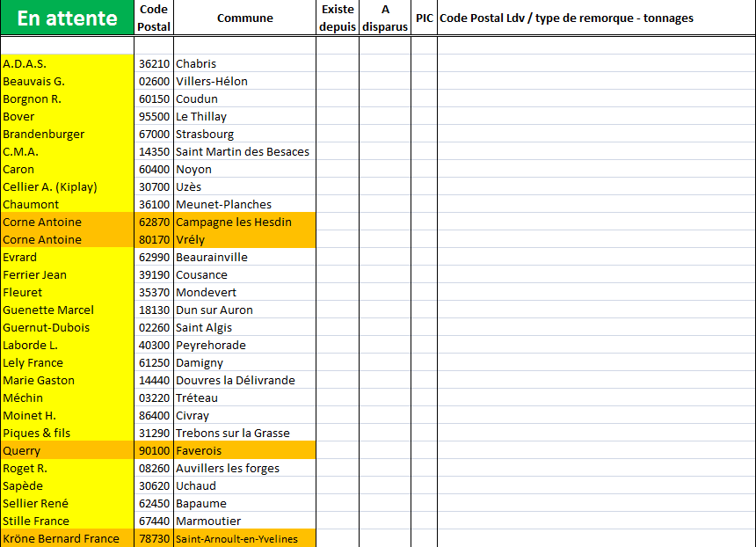Click postal code '67000'

154,134
